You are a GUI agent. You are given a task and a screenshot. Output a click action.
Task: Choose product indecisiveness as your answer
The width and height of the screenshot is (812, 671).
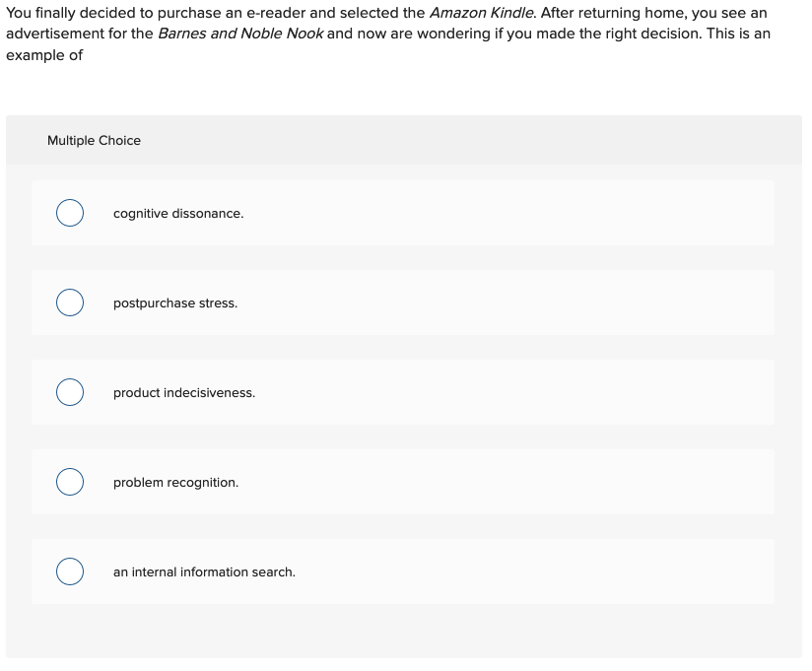coord(183,392)
